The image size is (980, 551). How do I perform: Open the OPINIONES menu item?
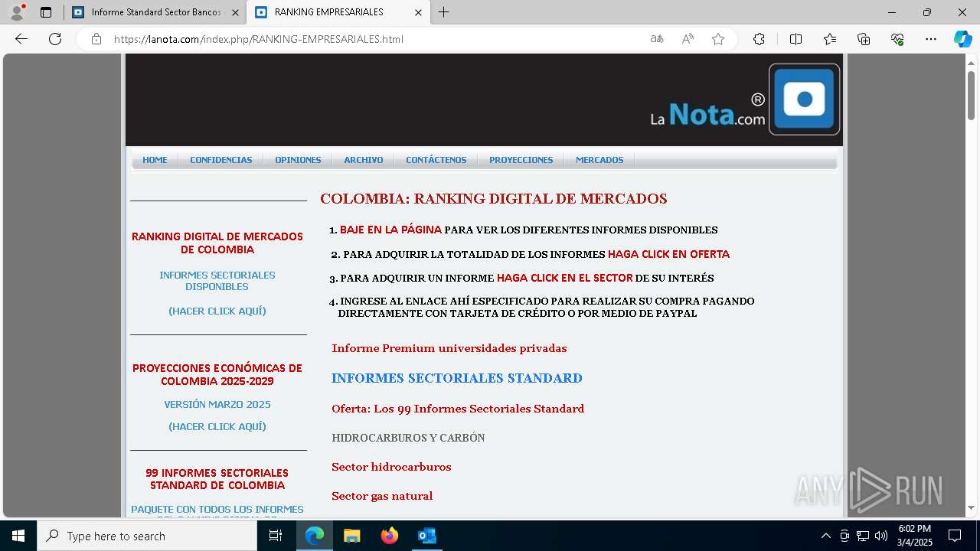click(298, 160)
